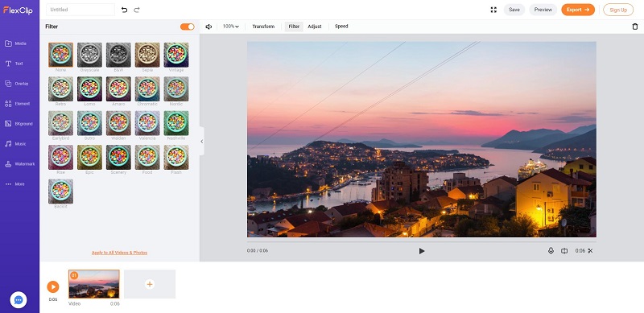Open the Transform tab
644x313 pixels.
pyautogui.click(x=263, y=27)
